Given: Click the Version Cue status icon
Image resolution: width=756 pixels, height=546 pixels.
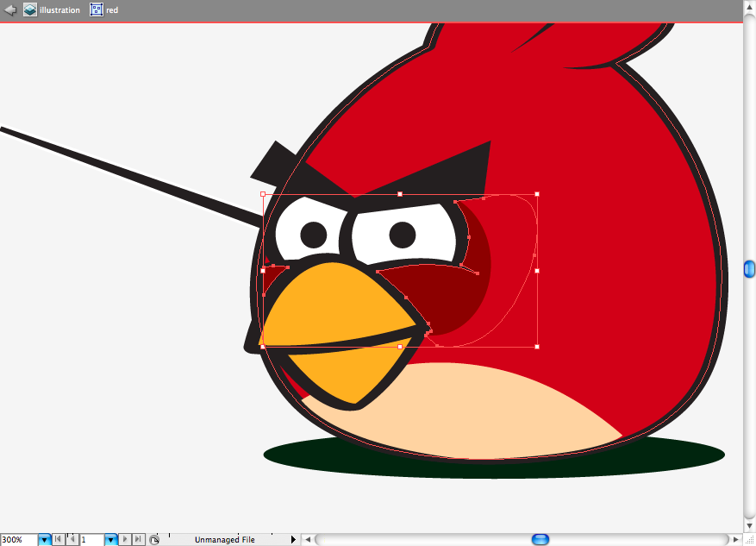Looking at the screenshot, I should 154,540.
